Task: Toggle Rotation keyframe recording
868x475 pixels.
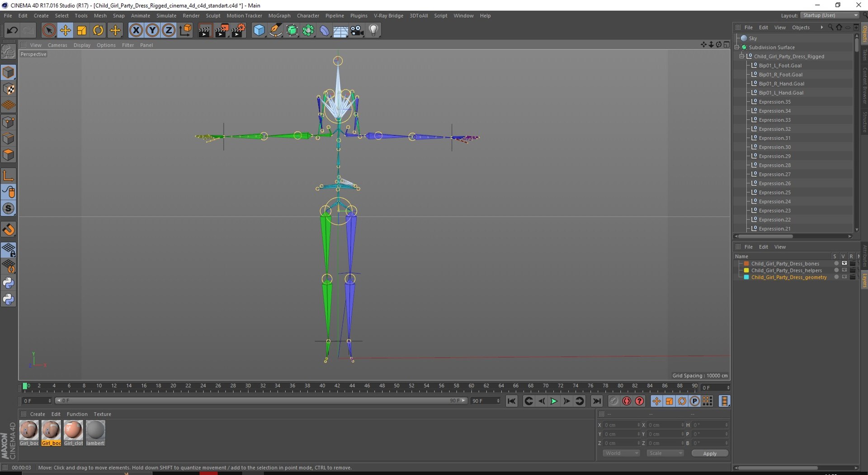Action: (x=682, y=401)
